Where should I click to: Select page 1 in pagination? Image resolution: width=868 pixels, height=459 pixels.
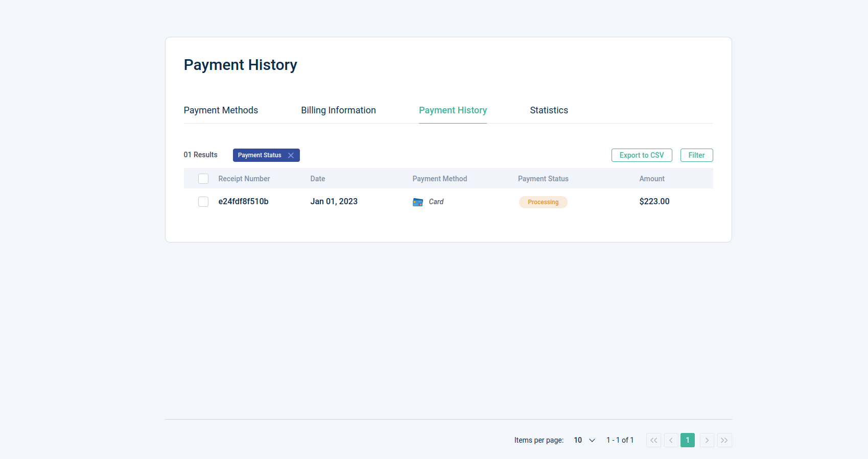[x=688, y=440]
